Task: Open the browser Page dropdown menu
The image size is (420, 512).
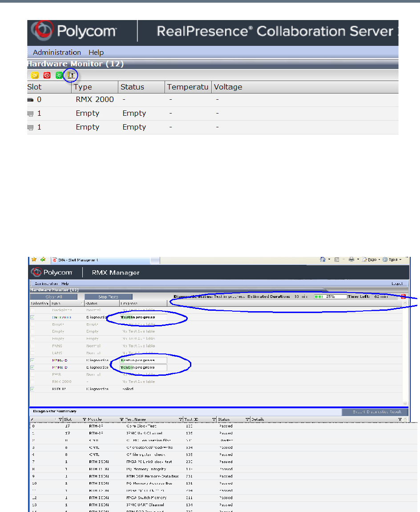Action: [x=371, y=260]
